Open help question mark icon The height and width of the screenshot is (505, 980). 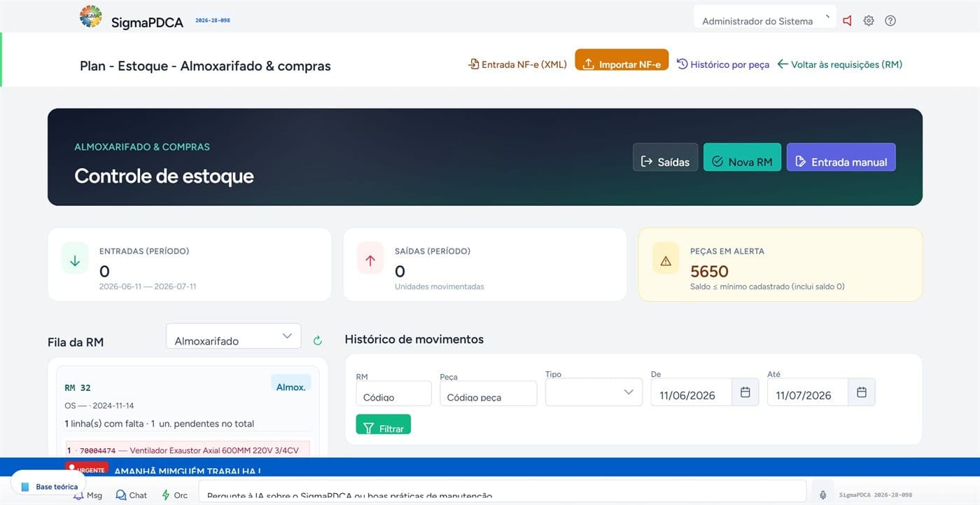[x=890, y=21]
